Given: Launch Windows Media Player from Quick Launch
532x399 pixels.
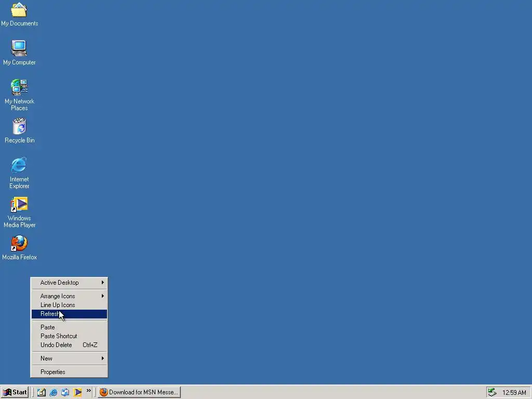Looking at the screenshot, I should point(77,392).
